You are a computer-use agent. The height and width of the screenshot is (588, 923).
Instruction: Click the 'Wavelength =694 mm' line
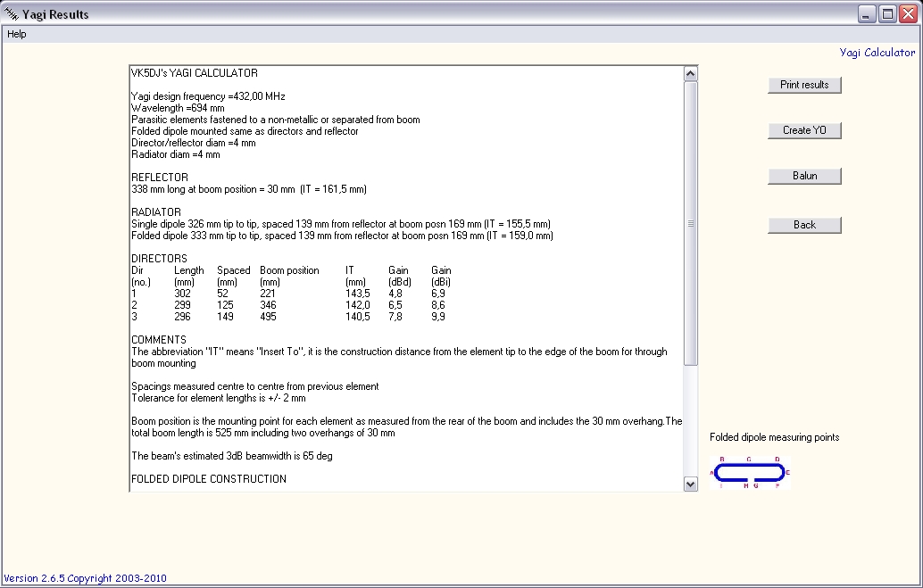(178, 108)
